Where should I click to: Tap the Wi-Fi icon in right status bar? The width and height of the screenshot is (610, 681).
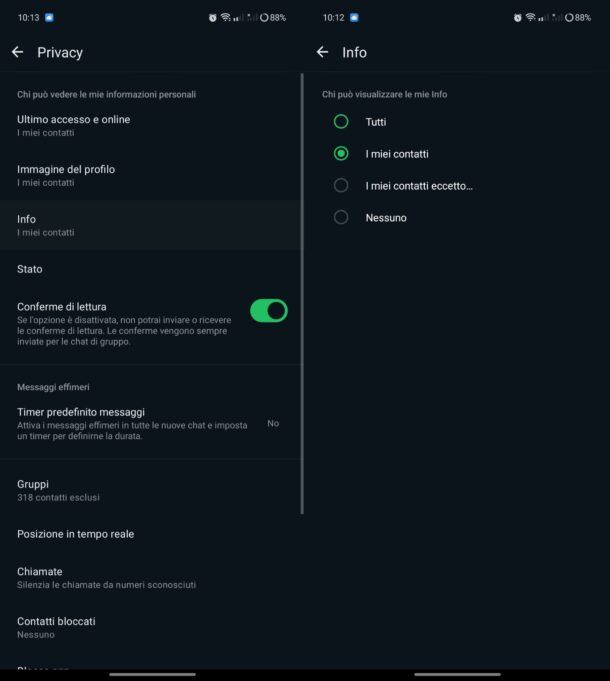tap(530, 17)
